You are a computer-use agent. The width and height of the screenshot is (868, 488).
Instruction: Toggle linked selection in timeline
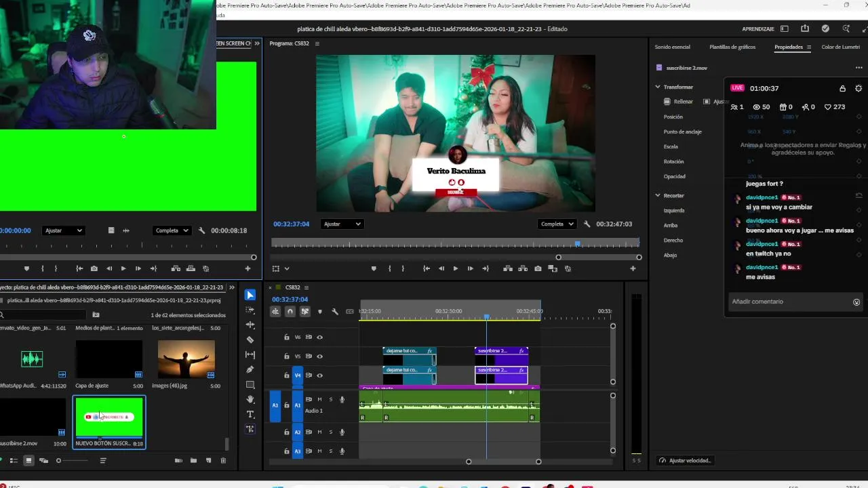[305, 311]
